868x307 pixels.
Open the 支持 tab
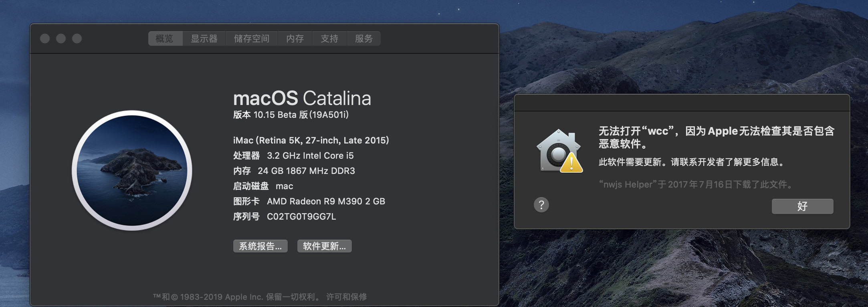coord(329,38)
